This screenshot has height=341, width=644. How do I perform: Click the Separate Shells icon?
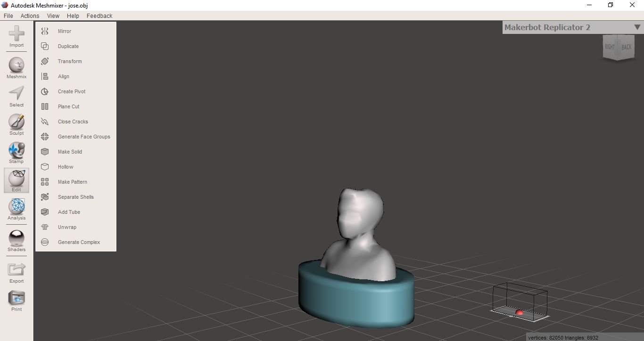pyautogui.click(x=45, y=197)
